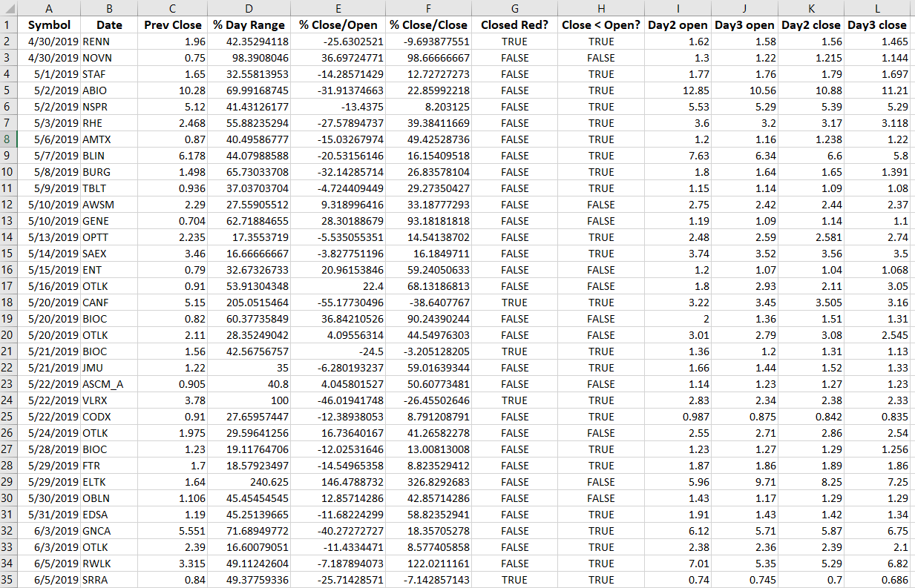
Task: Click the 'Day3 open' header cell
Action: pyautogui.click(x=745, y=25)
